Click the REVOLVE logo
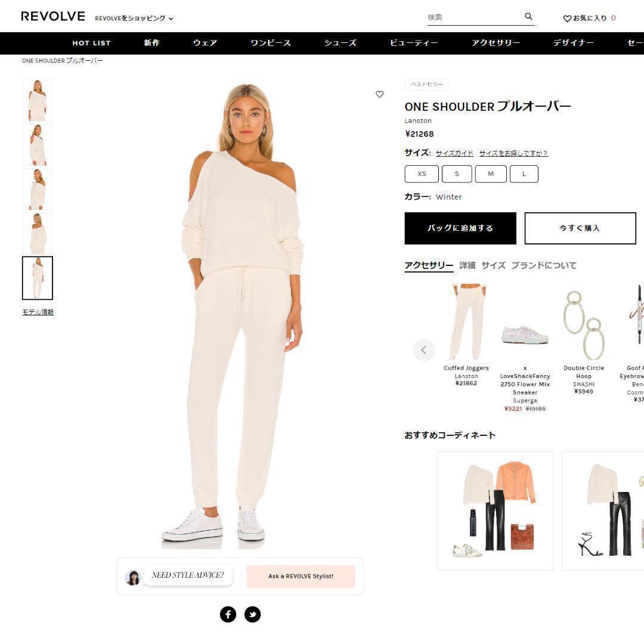The image size is (644, 644). [x=53, y=17]
